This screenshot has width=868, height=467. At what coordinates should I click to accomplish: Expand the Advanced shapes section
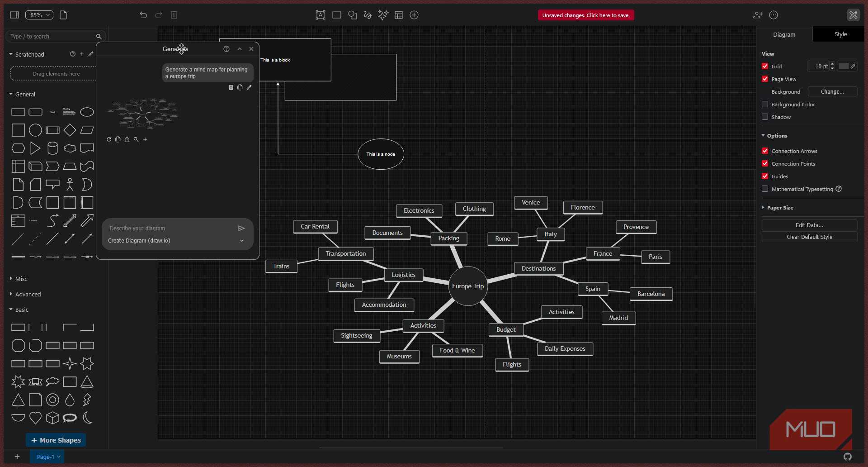point(25,294)
